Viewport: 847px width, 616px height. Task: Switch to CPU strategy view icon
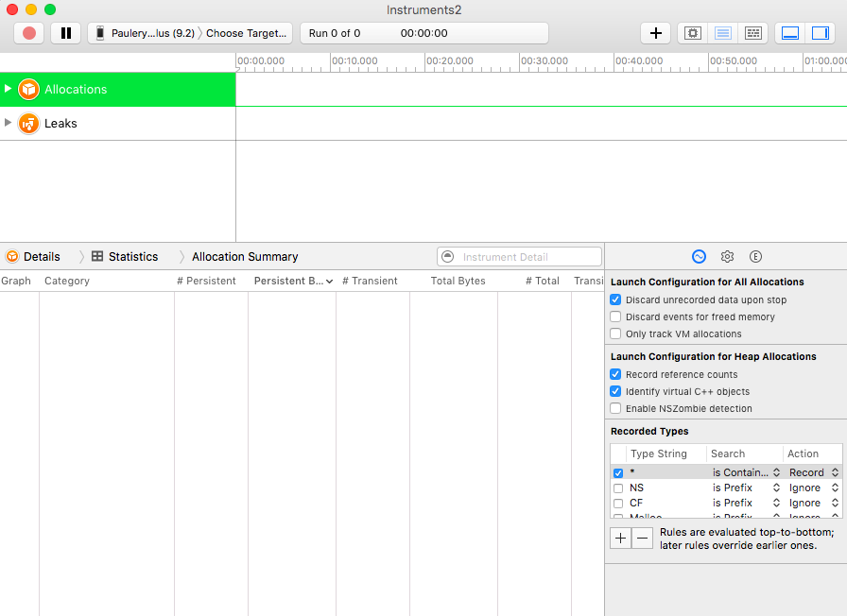tap(693, 33)
